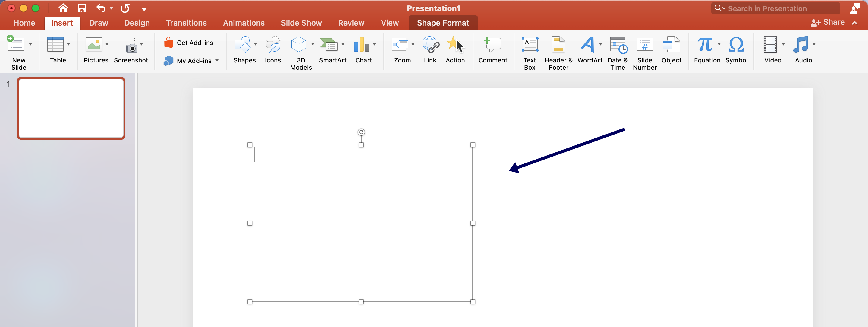The image size is (868, 327).
Task: Insert Icons from the ribbon
Action: pos(272,50)
